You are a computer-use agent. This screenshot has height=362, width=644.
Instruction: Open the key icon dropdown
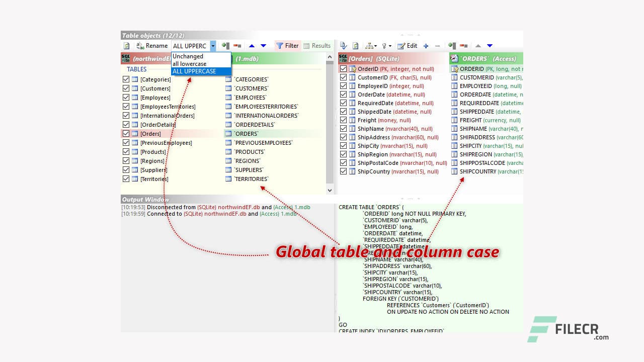point(386,46)
